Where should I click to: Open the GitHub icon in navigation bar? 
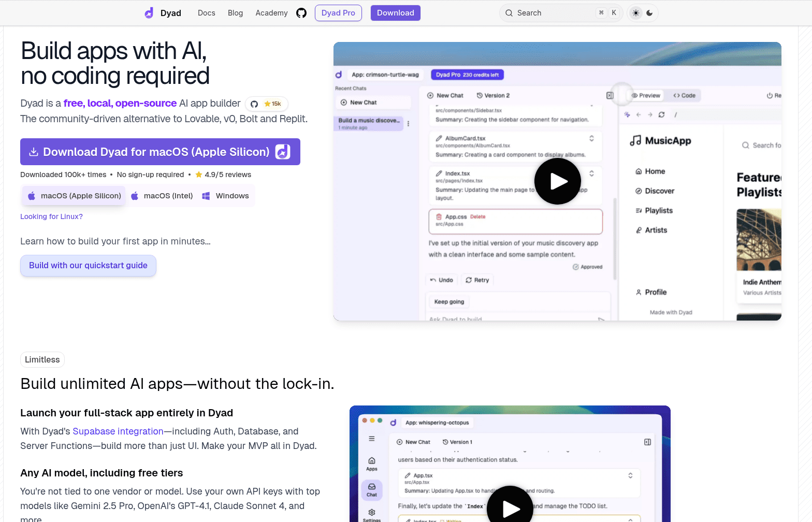(301, 13)
